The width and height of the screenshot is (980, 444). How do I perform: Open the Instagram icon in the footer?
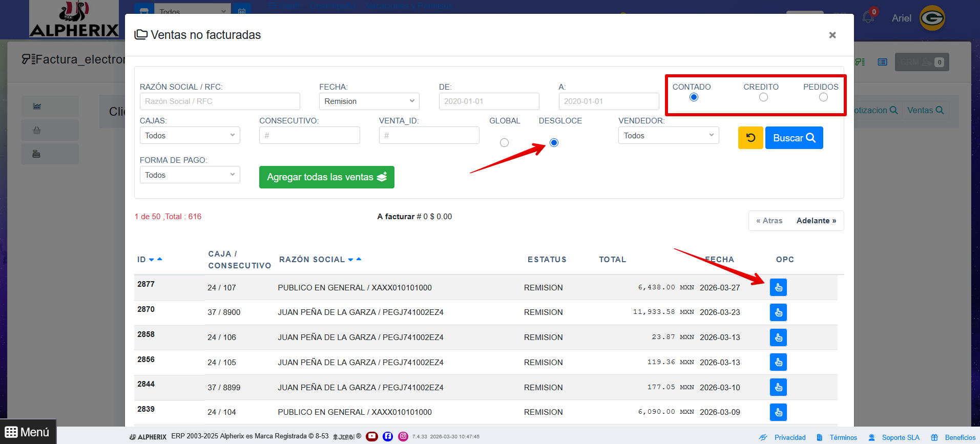point(403,436)
